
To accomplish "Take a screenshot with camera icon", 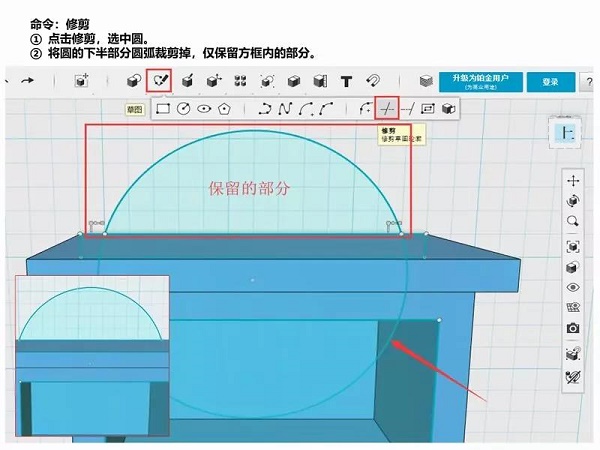I will [x=573, y=328].
